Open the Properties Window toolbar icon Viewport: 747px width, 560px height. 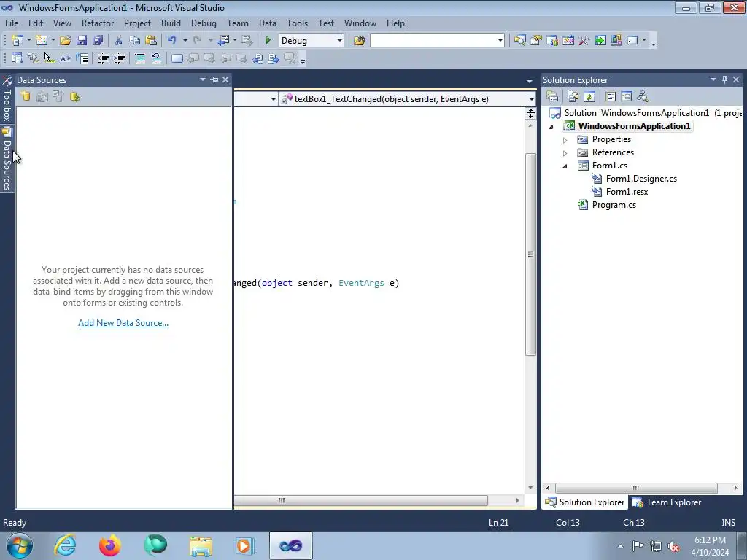536,41
